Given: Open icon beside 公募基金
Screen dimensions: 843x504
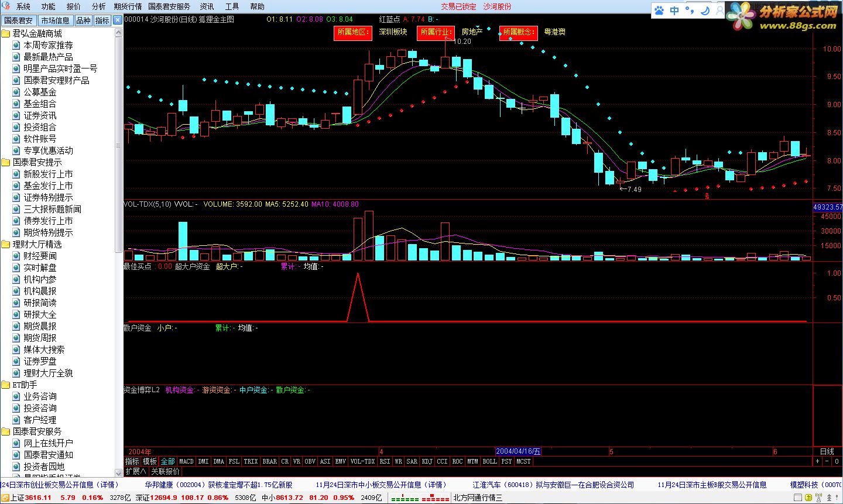Looking at the screenshot, I should pos(16,92).
